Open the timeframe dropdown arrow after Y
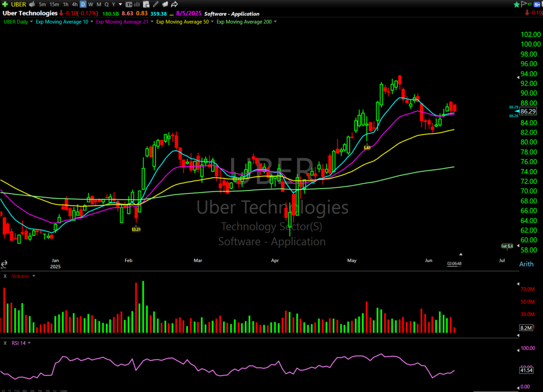This screenshot has height=392, width=543. click(120, 4)
